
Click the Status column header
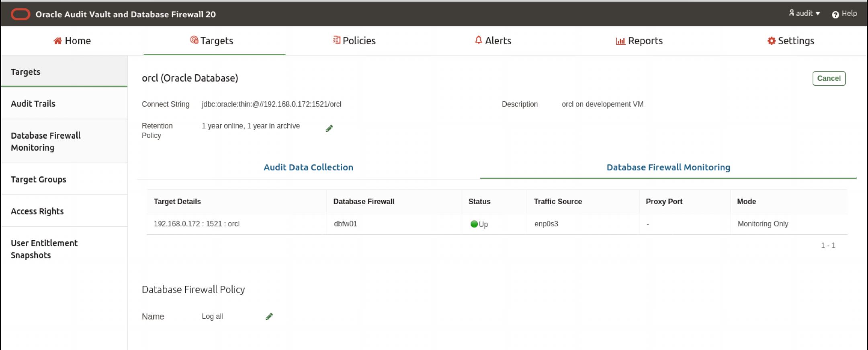pyautogui.click(x=479, y=201)
